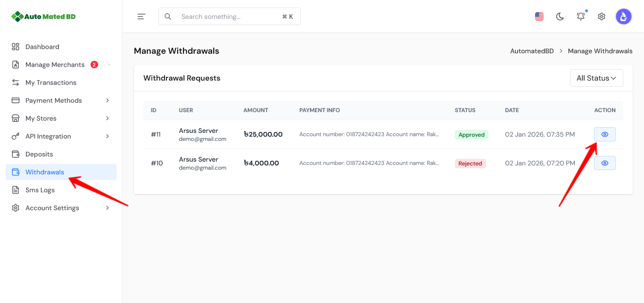Focus the Search something input field
The width and height of the screenshot is (644, 303).
point(229,16)
